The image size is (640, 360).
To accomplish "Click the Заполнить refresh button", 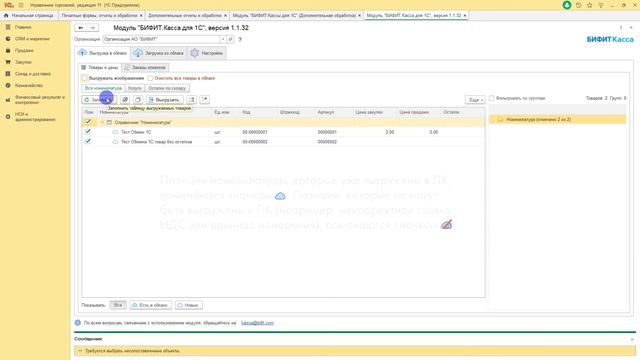I will (x=98, y=100).
